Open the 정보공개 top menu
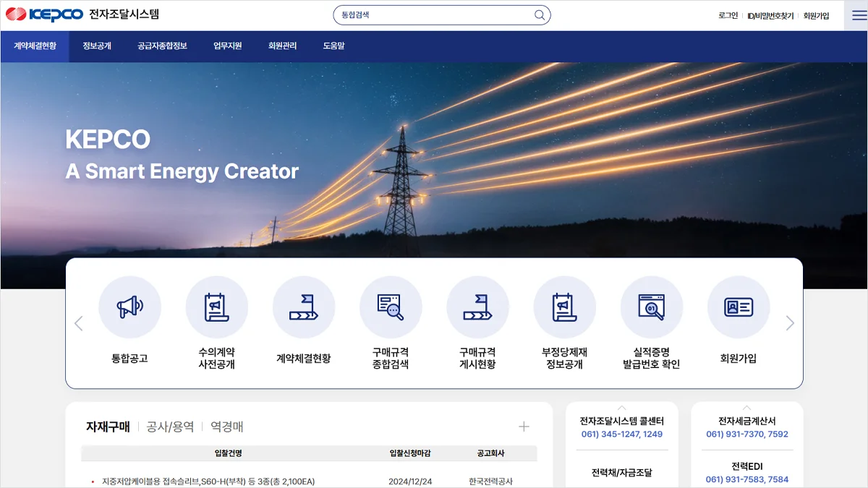This screenshot has height=488, width=868. point(97,46)
